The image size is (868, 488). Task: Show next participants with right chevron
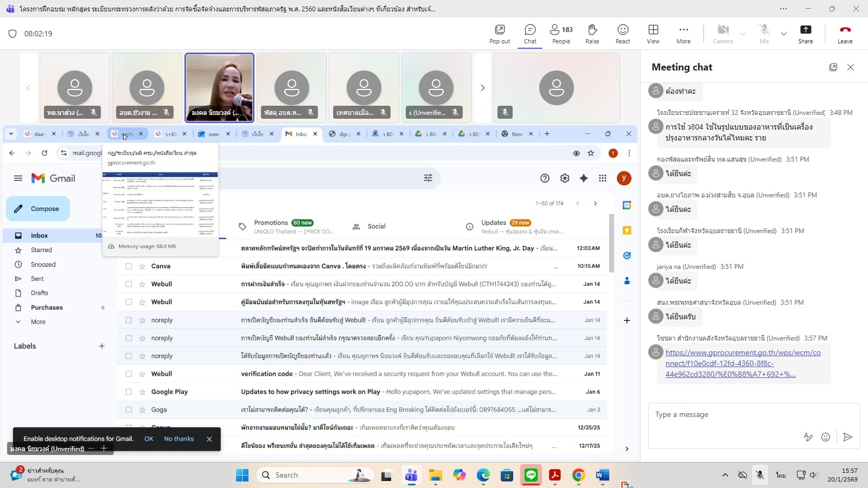[482, 88]
